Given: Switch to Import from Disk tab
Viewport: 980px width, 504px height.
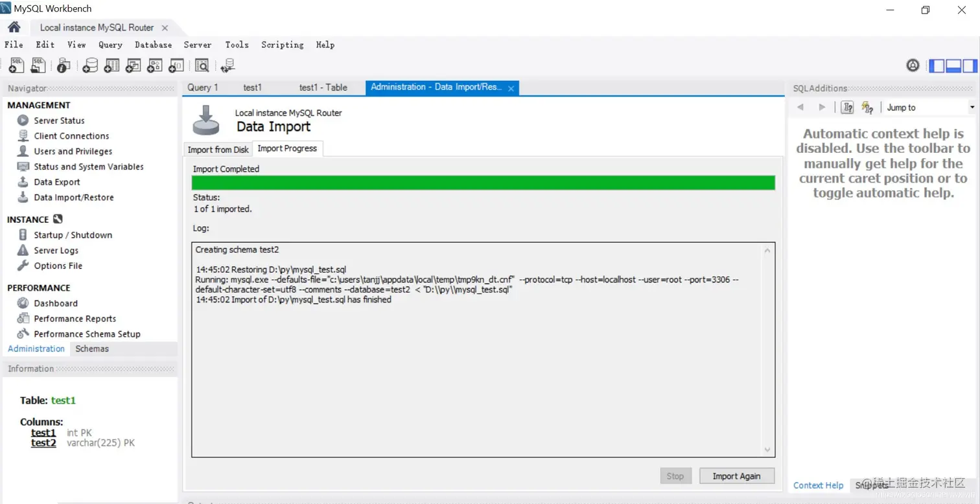Looking at the screenshot, I should (218, 150).
